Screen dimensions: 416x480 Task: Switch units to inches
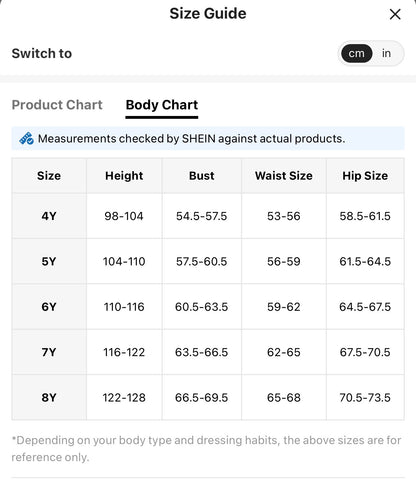click(386, 53)
